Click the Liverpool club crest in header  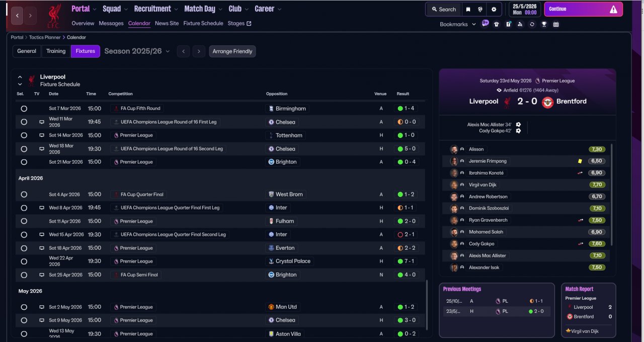[x=54, y=16]
